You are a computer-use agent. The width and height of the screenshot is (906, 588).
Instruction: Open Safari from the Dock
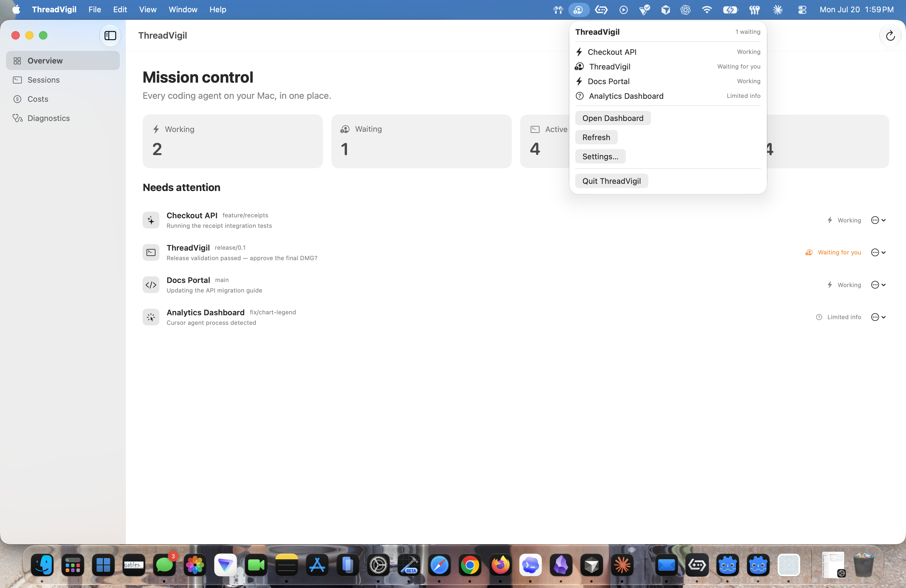439,565
